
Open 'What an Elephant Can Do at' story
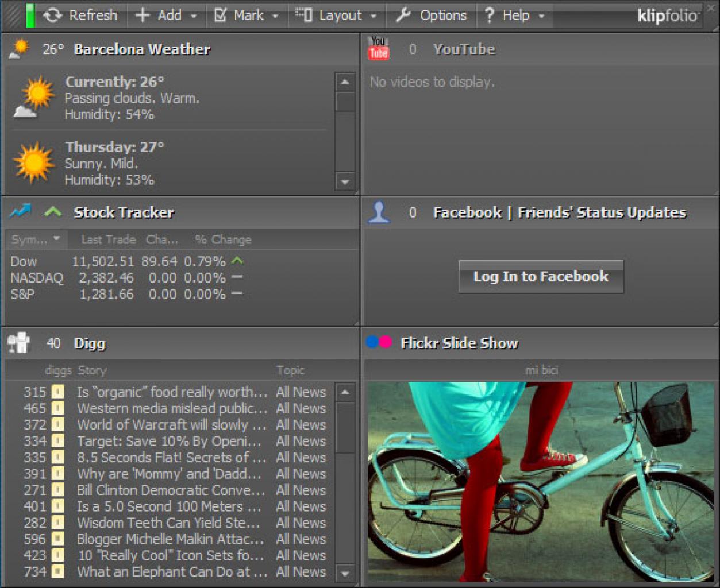[x=172, y=572]
